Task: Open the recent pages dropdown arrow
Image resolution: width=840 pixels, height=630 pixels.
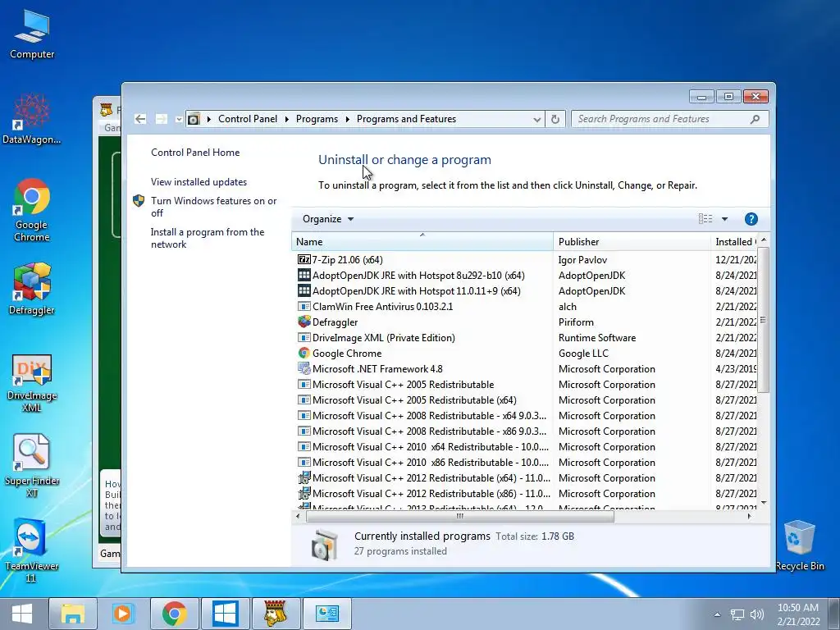Action: coord(178,120)
